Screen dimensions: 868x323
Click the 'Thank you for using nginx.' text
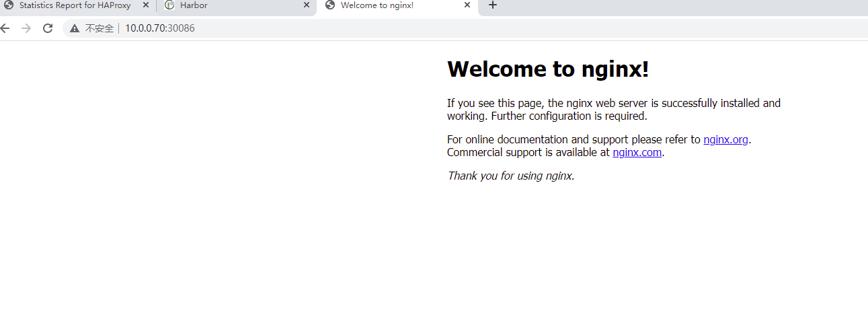click(x=511, y=176)
